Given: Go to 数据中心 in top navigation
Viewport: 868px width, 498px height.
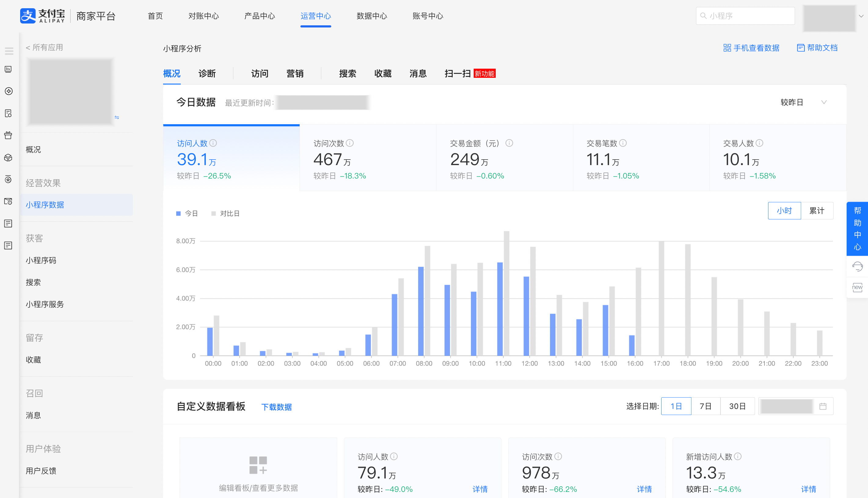Looking at the screenshot, I should tap(372, 16).
